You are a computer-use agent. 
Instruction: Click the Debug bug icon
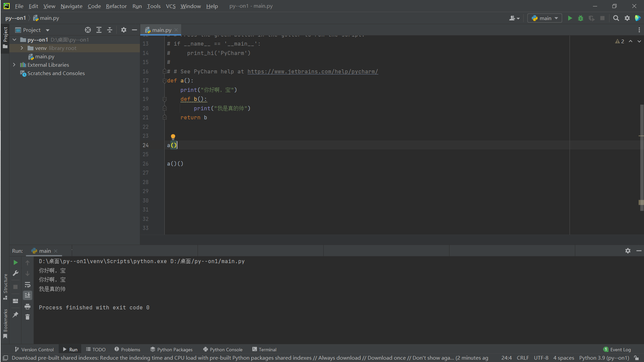coord(581,18)
